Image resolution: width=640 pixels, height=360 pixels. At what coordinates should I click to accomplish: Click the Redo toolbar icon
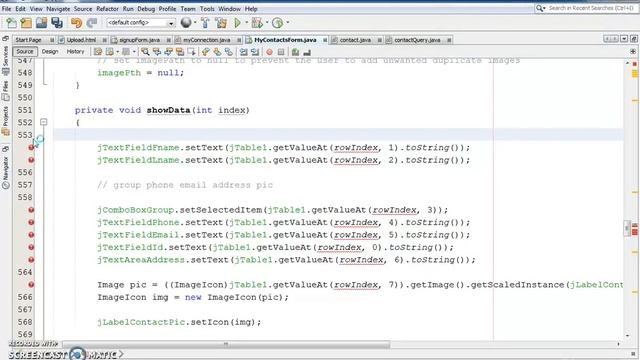[x=91, y=23]
